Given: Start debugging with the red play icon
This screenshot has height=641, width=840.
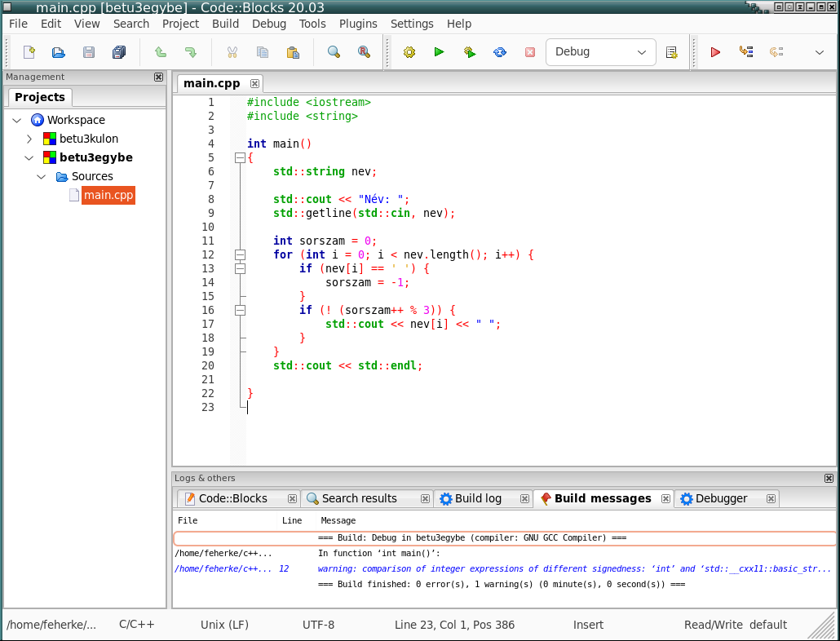Looking at the screenshot, I should click(x=715, y=52).
